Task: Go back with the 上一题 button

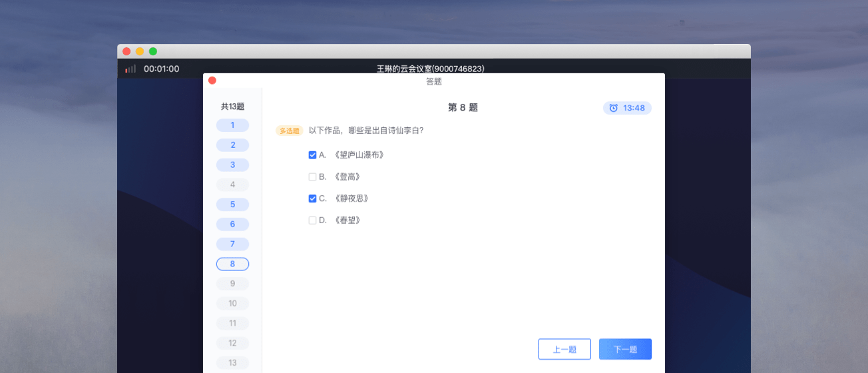Action: [564, 349]
